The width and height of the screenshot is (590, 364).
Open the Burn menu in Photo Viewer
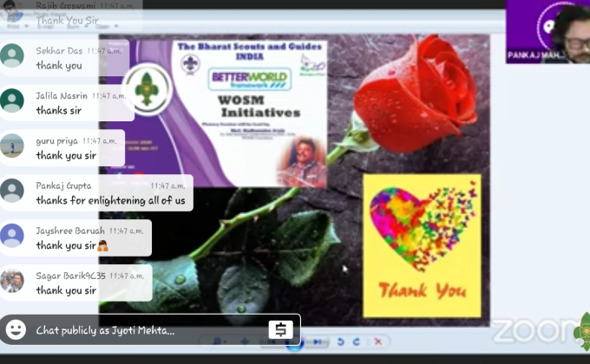click(75, 26)
